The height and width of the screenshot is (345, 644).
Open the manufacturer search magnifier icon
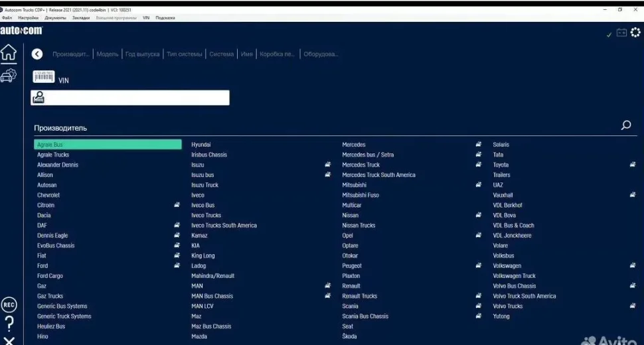(626, 125)
